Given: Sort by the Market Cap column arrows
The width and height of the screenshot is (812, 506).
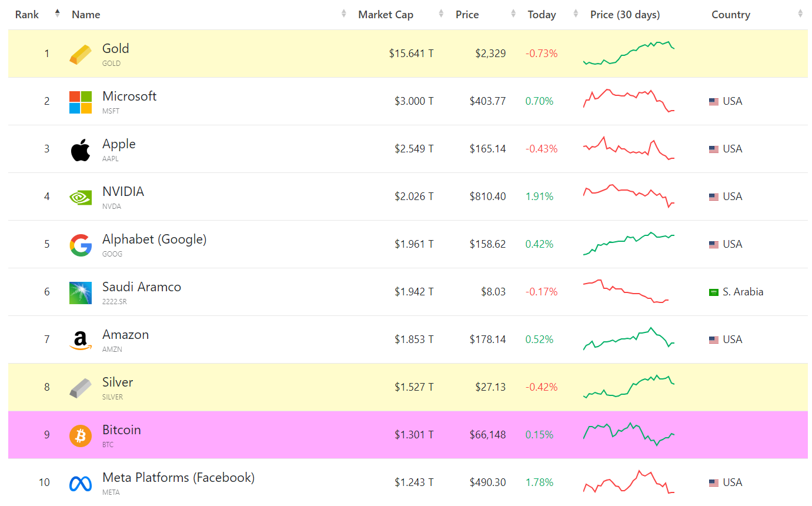Looking at the screenshot, I should (x=441, y=14).
